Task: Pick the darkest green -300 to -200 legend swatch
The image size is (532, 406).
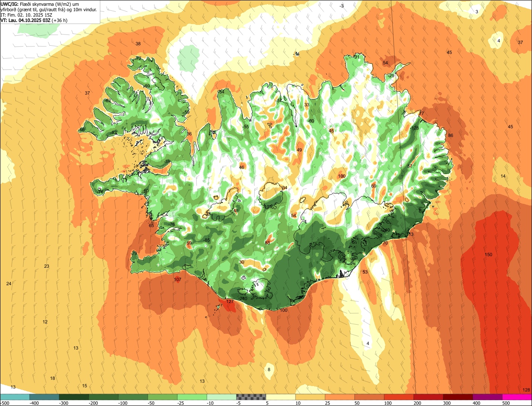Action: (74, 397)
